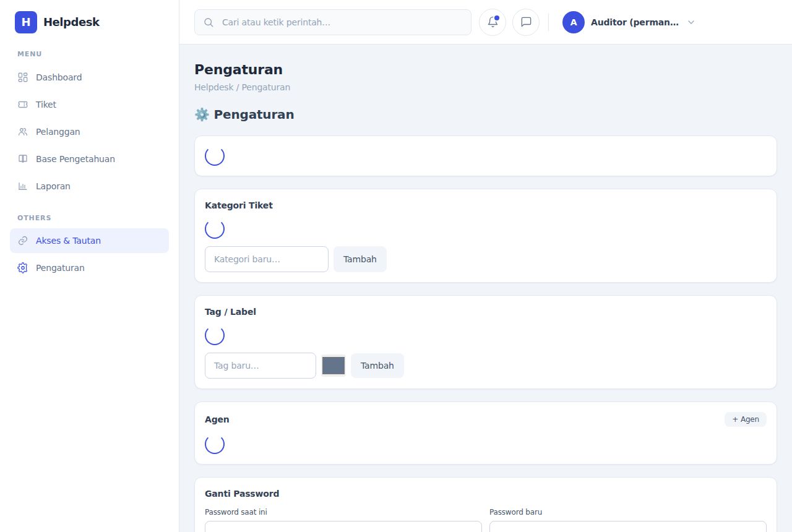Open Pengaturan in the sidebar

point(89,268)
